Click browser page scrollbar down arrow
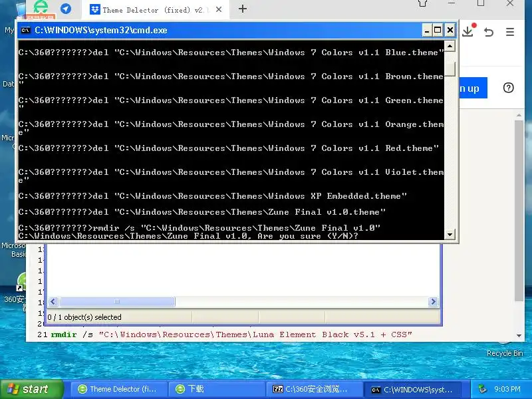This screenshot has height=399, width=532. (519, 336)
